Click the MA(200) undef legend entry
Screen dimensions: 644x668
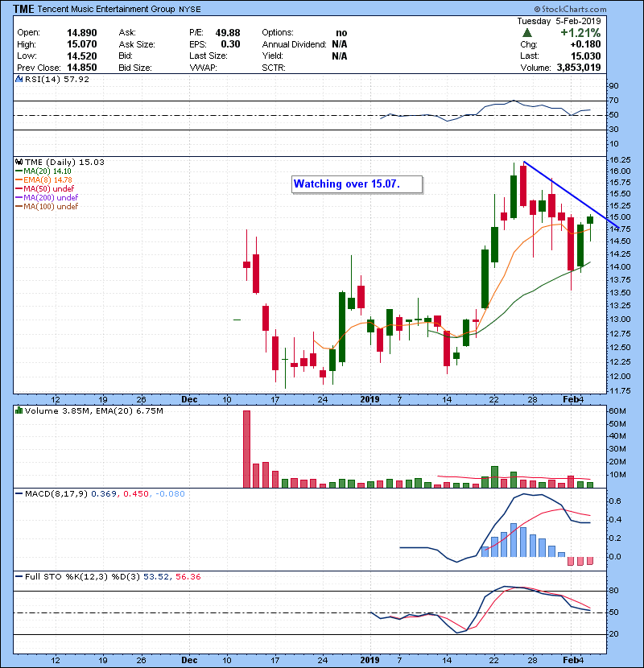(x=47, y=198)
